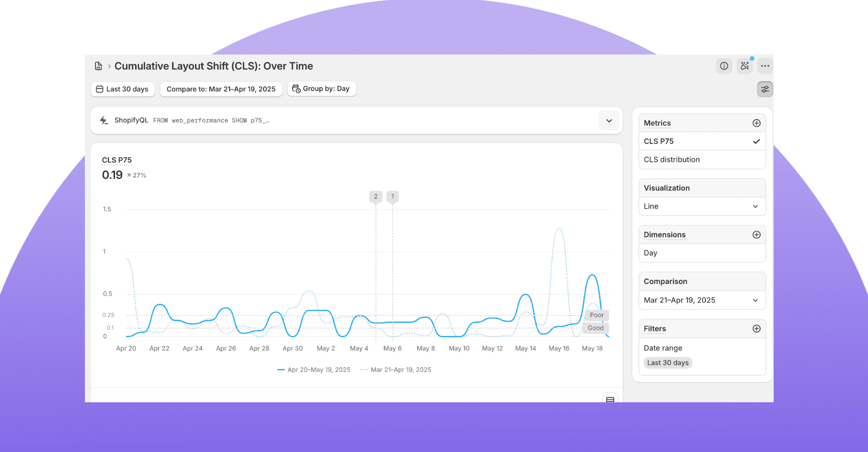
Task: Open Compare to Mar 21–Apr 19 selector
Action: (x=221, y=89)
